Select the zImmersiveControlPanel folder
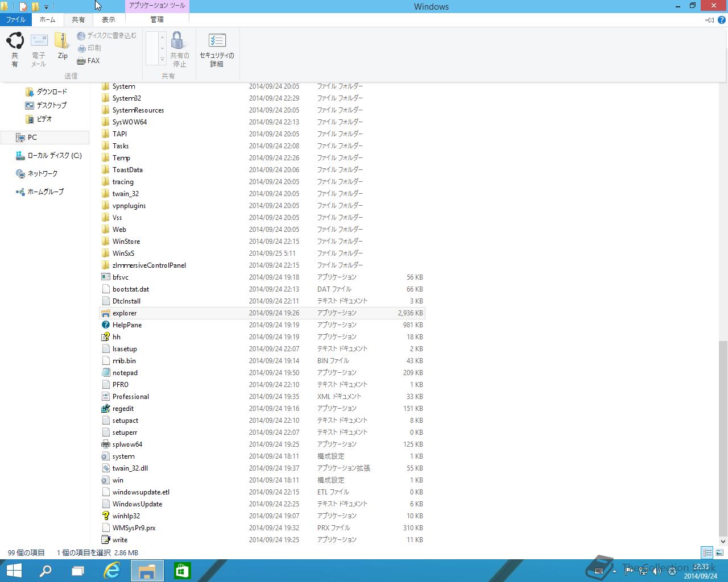The image size is (728, 582). pos(262,265)
